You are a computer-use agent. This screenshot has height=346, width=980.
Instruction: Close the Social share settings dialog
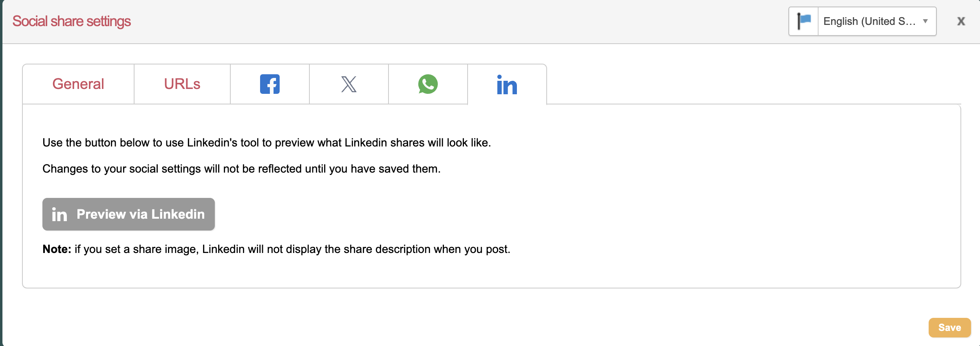pos(961,21)
